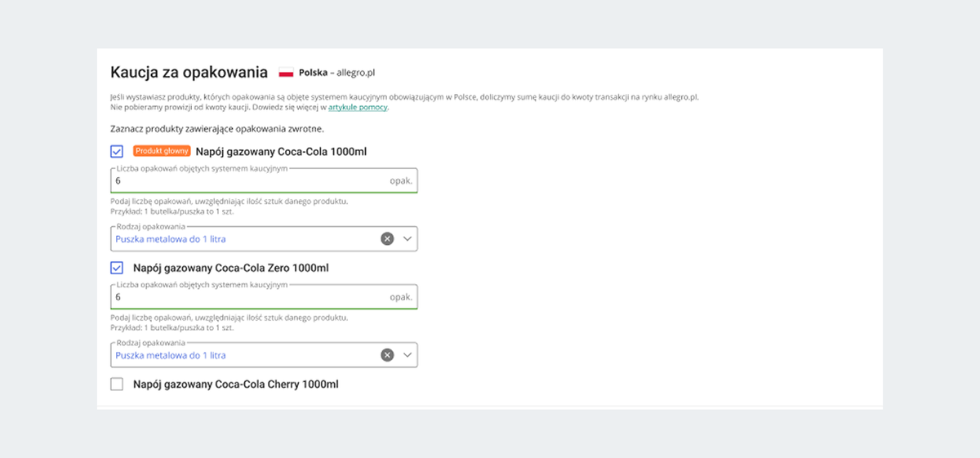Viewport: 980px width, 458px height.
Task: Check the Coca-Cola Cherry 1000ml checkbox
Action: coord(117,384)
